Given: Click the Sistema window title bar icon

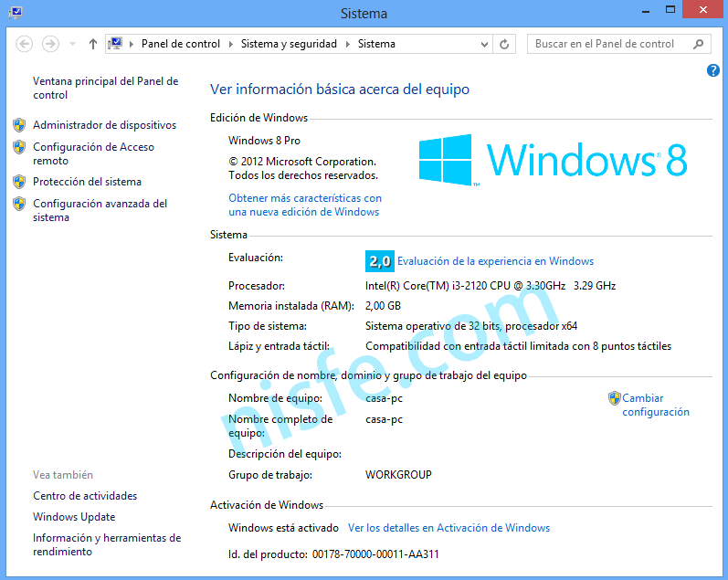Looking at the screenshot, I should click(16, 13).
